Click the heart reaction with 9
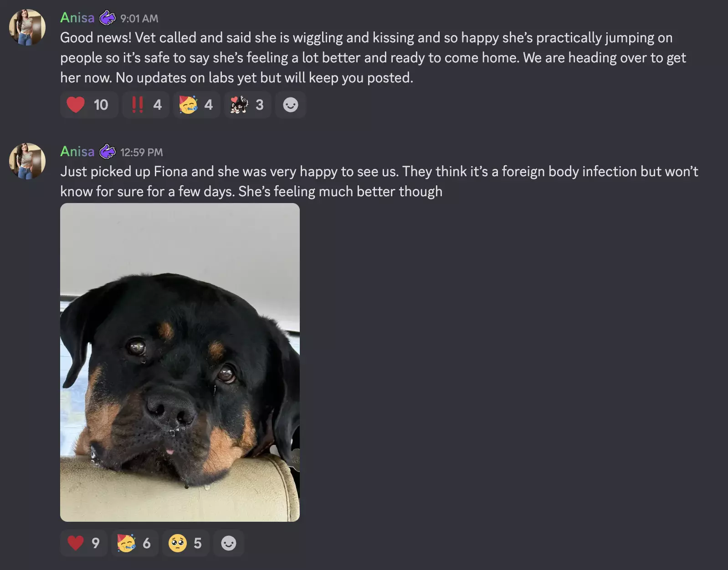Viewport: 728px width, 570px height. [x=84, y=543]
